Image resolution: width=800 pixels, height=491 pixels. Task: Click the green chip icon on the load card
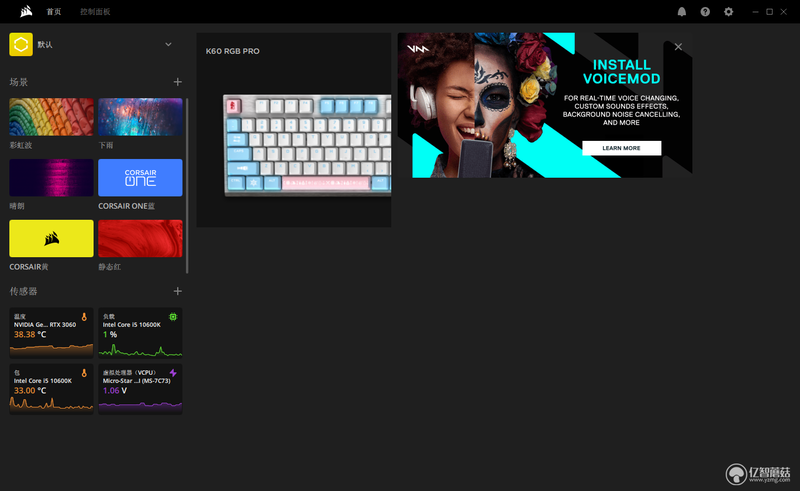(x=173, y=317)
